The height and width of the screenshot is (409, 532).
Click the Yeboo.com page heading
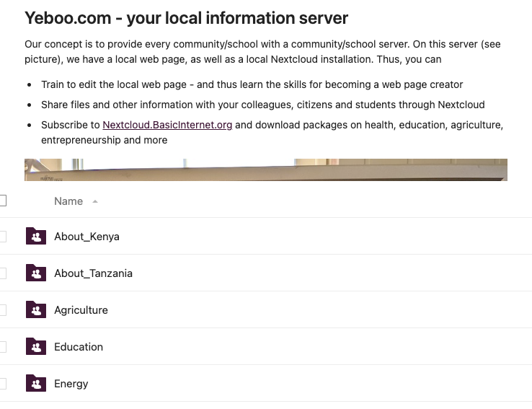[186, 18]
